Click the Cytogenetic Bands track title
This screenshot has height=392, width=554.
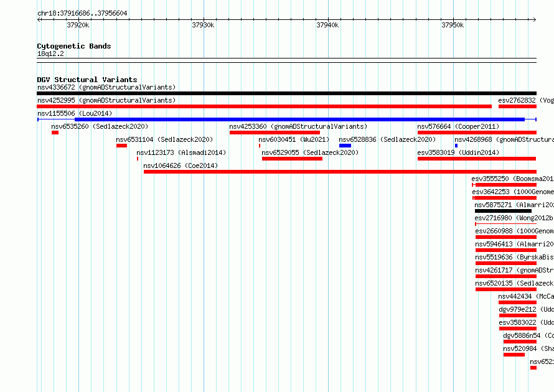pyautogui.click(x=74, y=46)
